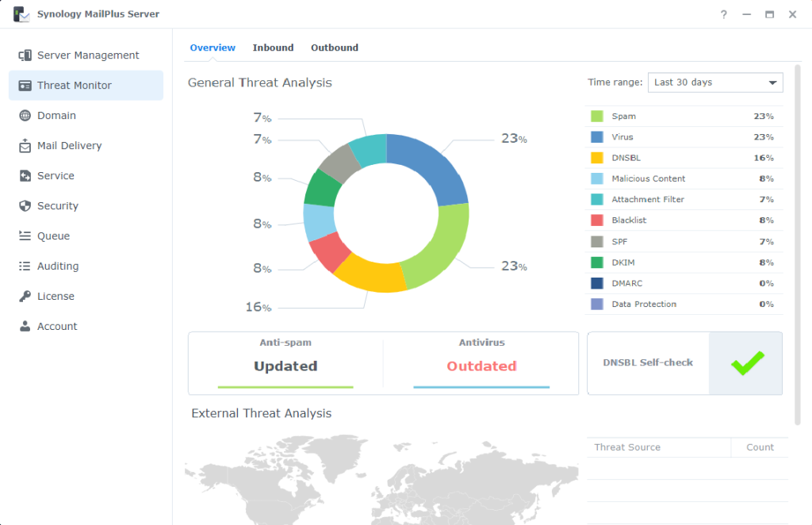Click the DMARC dark blue swatch
Image resolution: width=812 pixels, height=525 pixels.
pos(596,283)
